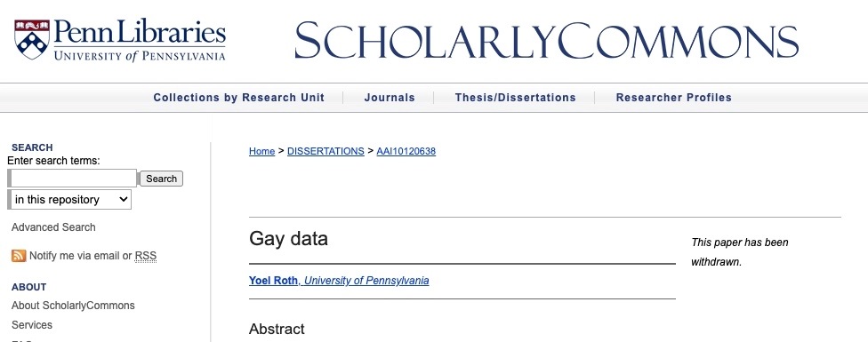Open the About ScholarlyCommons link
Viewport: 868px width, 342px height.
tap(73, 306)
